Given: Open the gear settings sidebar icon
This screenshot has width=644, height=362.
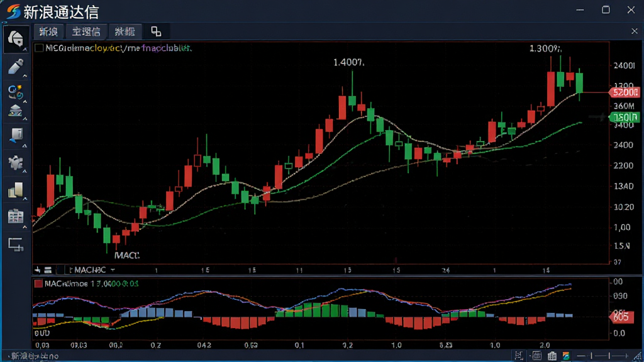Looking at the screenshot, I should 15,162.
